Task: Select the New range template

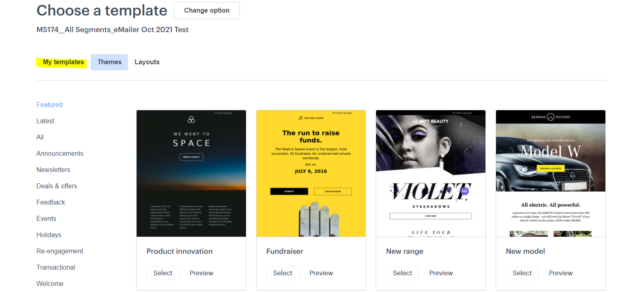Action: coord(402,273)
